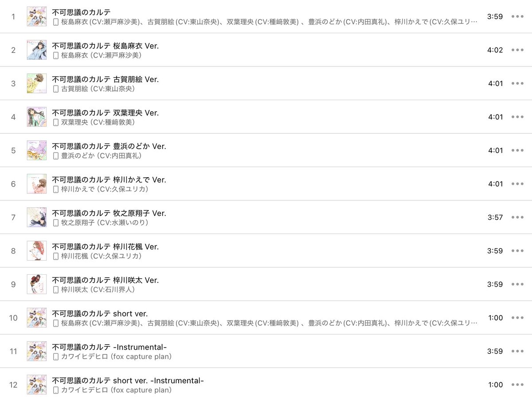Click album artwork of track 1

point(37,16)
